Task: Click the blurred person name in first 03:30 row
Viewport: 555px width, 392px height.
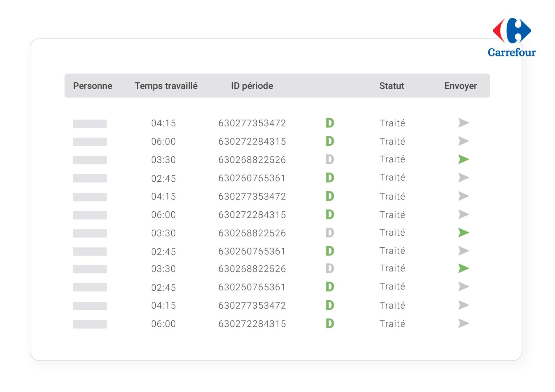Action: (x=90, y=160)
